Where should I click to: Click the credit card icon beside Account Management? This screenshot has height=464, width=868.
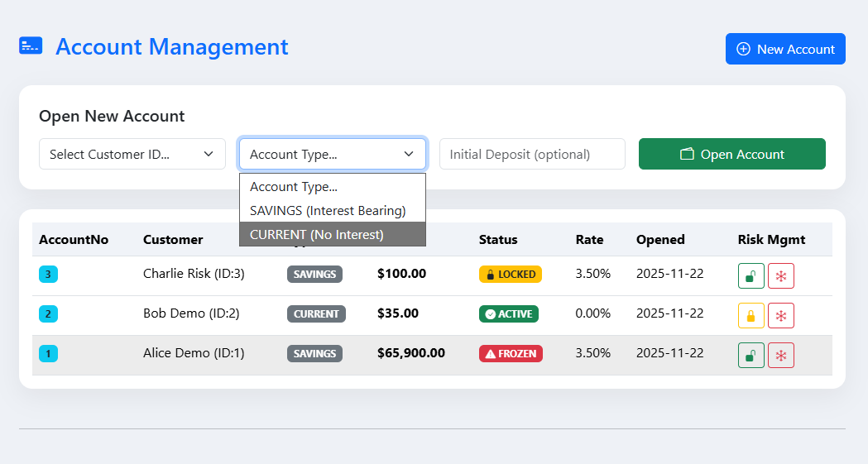coord(31,46)
